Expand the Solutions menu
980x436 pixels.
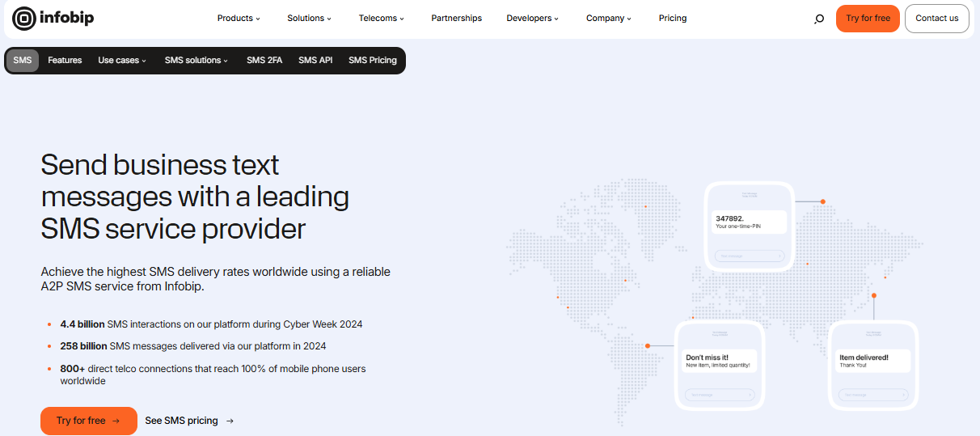pos(310,18)
